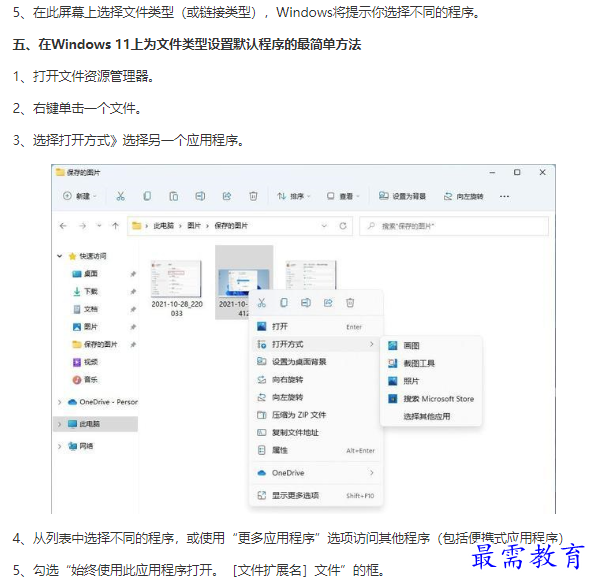This screenshot has width=593, height=588.
Task: Collapse the Quick access (快速访问) tree node
Action: (59, 256)
